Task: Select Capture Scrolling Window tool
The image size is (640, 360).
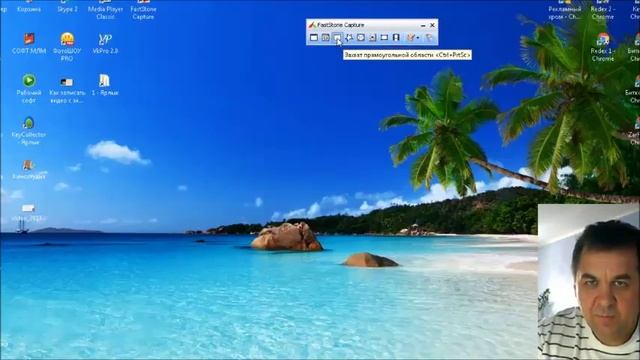Action: 373,38
